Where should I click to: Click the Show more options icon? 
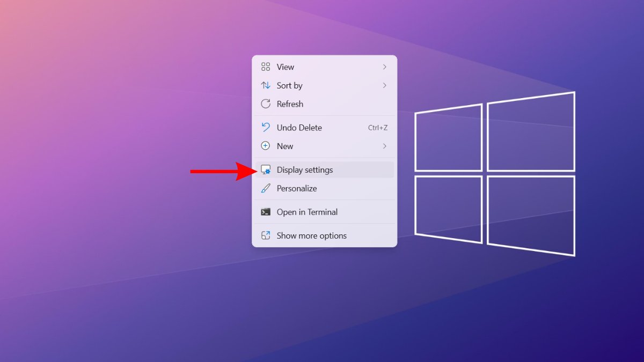(266, 235)
